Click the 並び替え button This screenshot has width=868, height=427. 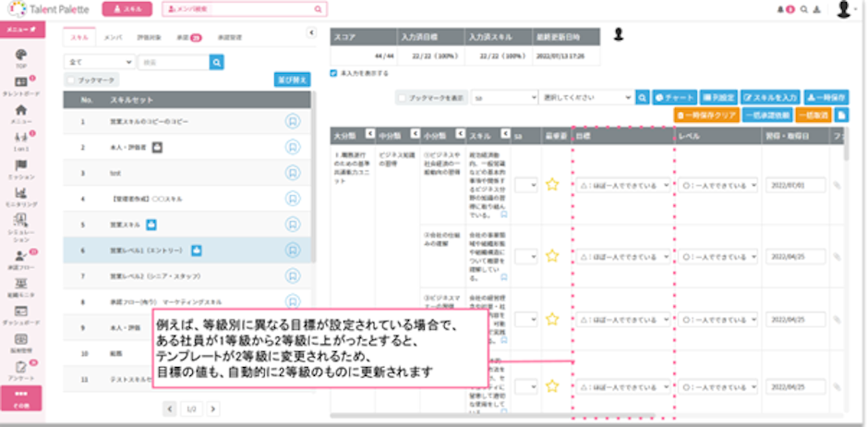pos(292,80)
